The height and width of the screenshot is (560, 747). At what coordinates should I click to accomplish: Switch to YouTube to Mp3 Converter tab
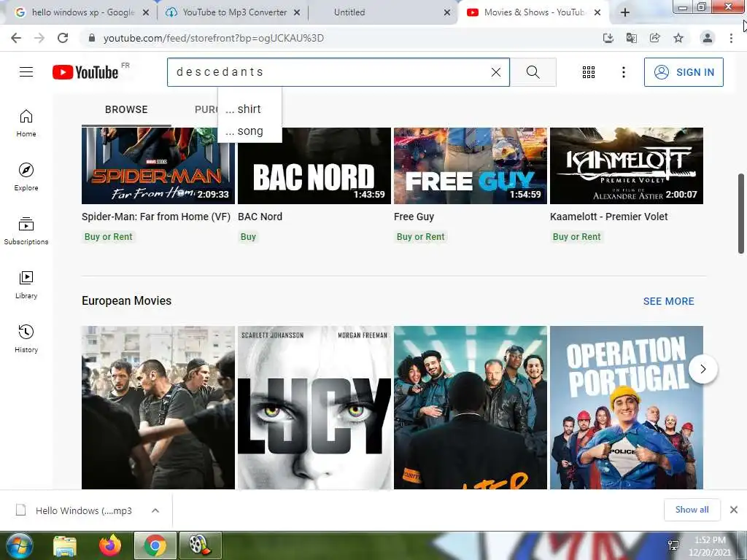pyautogui.click(x=233, y=12)
